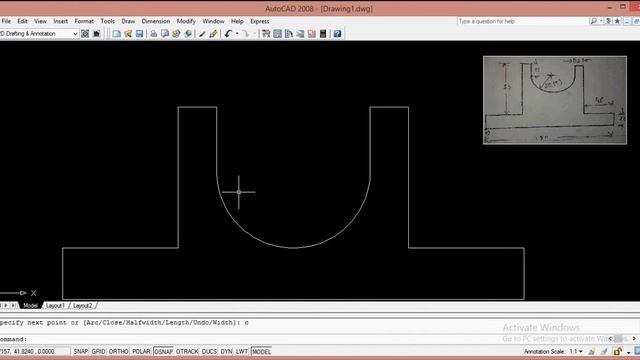Click the Publish icon
This screenshot has width=640, height=360.
176,34
